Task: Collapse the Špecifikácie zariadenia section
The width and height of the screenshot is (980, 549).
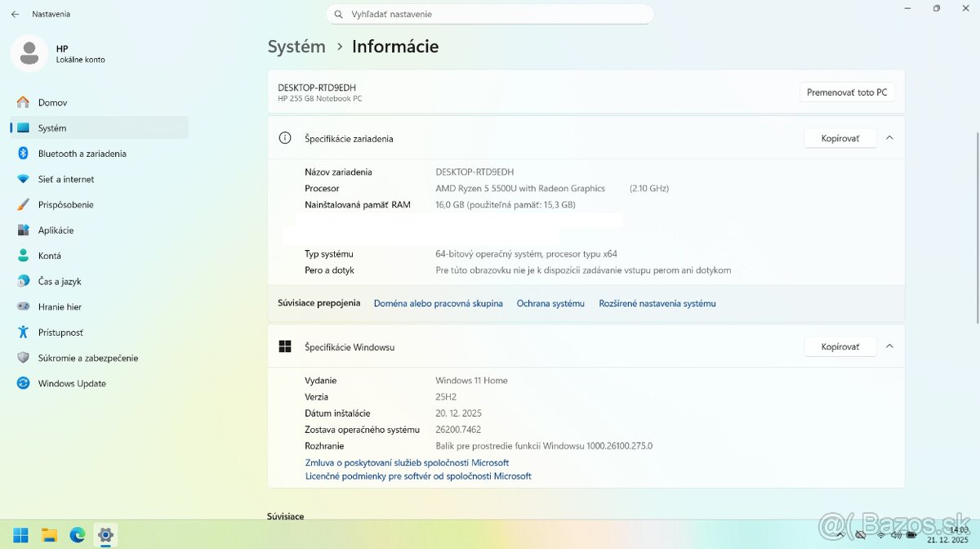Action: coord(889,138)
